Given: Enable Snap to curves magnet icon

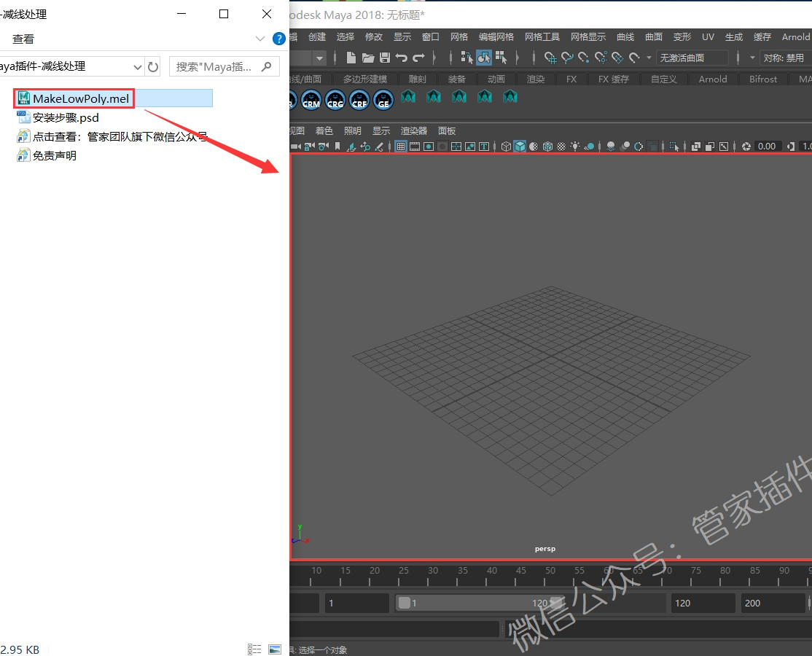Looking at the screenshot, I should [568, 58].
